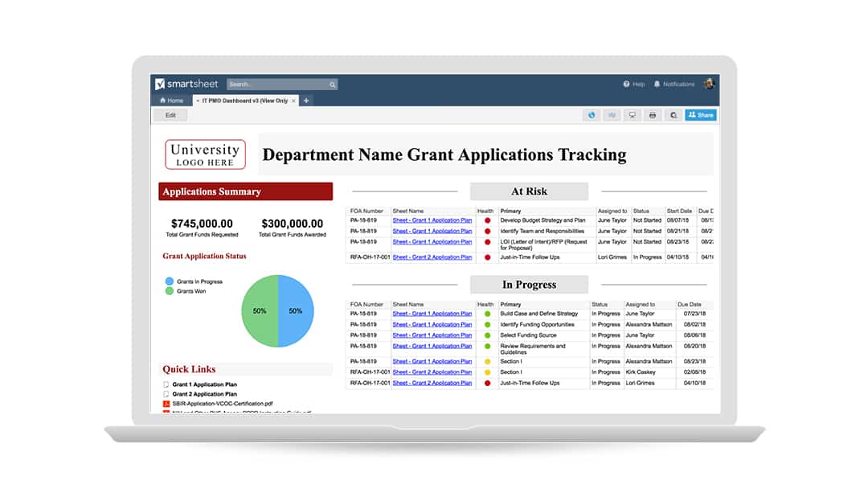Select the blue Grants In Progress pie slice
868x489 pixels.
[297, 310]
